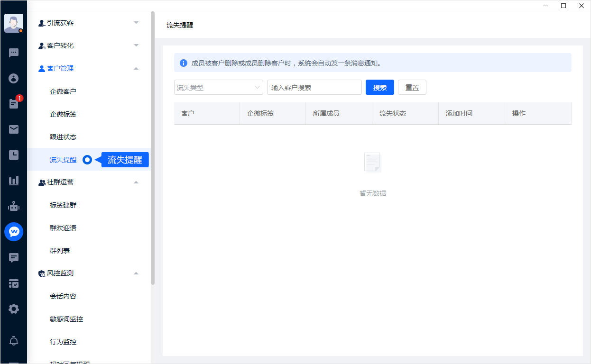This screenshot has width=591, height=364.
Task: Maximize the application window
Action: pyautogui.click(x=563, y=6)
